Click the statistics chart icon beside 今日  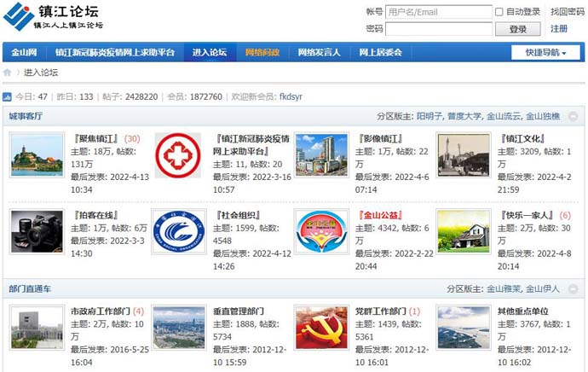click(x=7, y=97)
